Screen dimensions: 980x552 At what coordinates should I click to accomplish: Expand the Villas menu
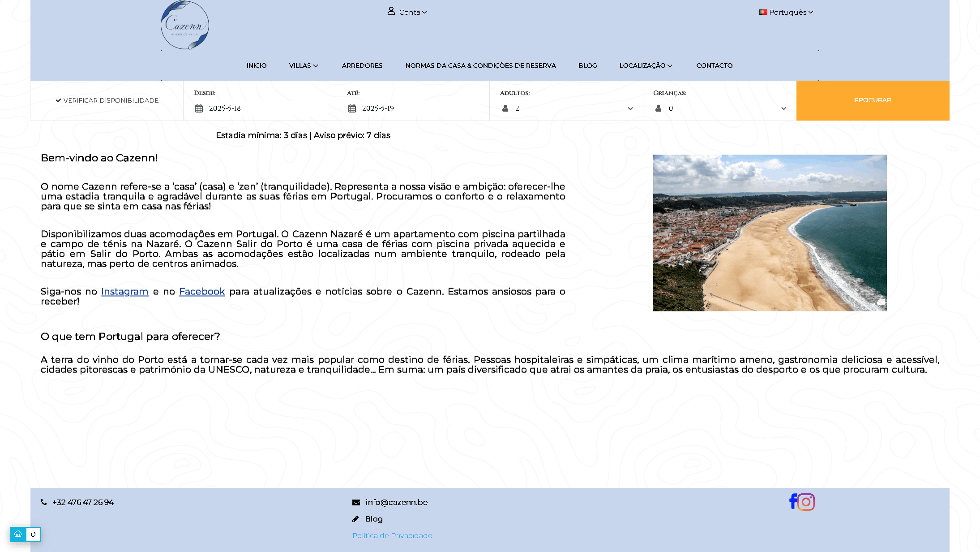click(303, 65)
